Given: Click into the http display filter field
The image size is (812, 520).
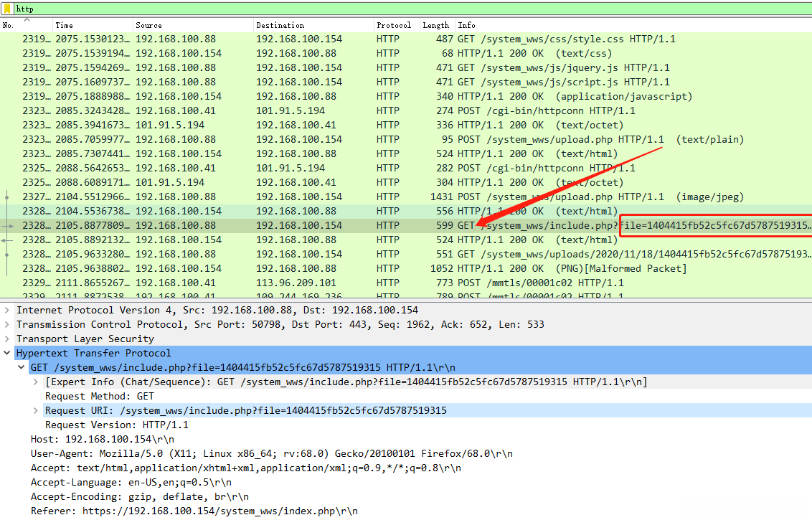Looking at the screenshot, I should [412, 9].
